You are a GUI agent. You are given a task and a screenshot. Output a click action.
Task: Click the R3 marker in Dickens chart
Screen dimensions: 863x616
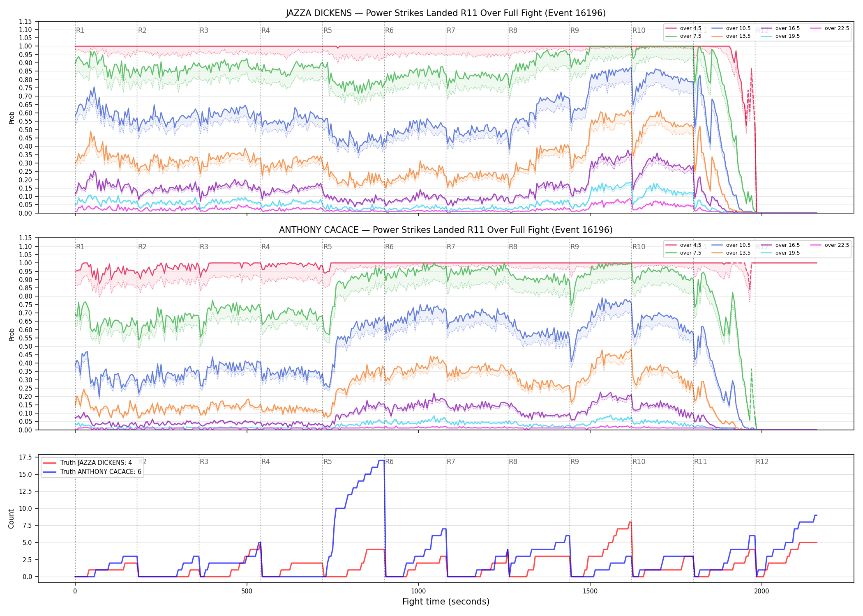(204, 30)
